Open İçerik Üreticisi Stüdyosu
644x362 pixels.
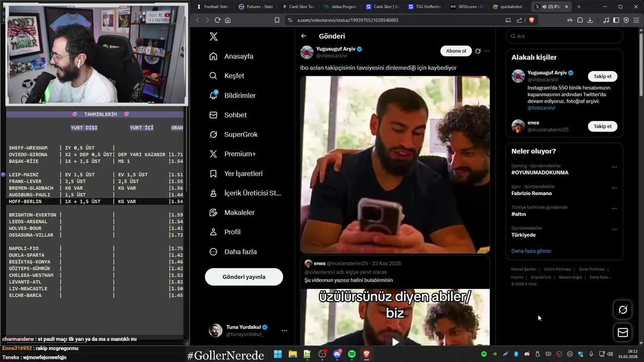pos(245,193)
